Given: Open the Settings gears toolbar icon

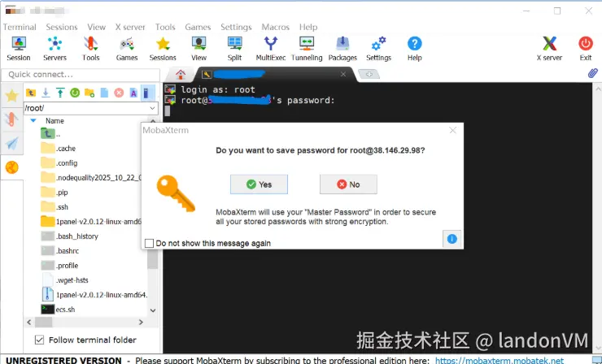Looking at the screenshot, I should click(x=378, y=49).
